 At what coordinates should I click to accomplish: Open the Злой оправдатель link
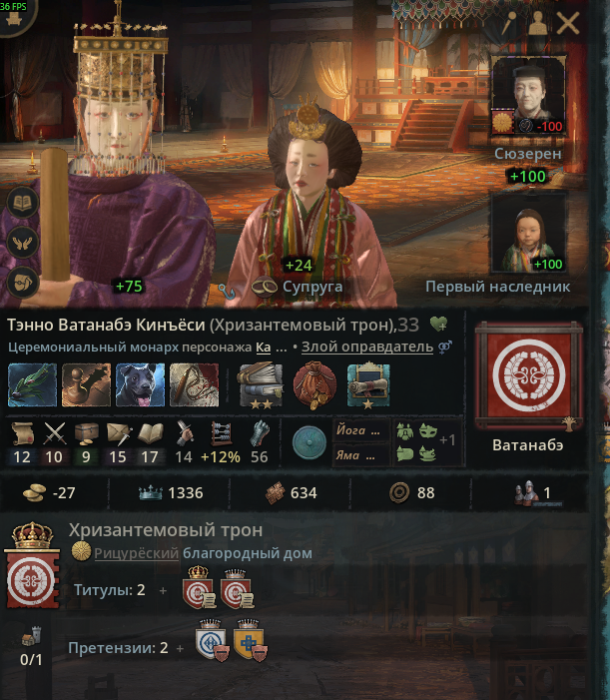click(x=366, y=347)
